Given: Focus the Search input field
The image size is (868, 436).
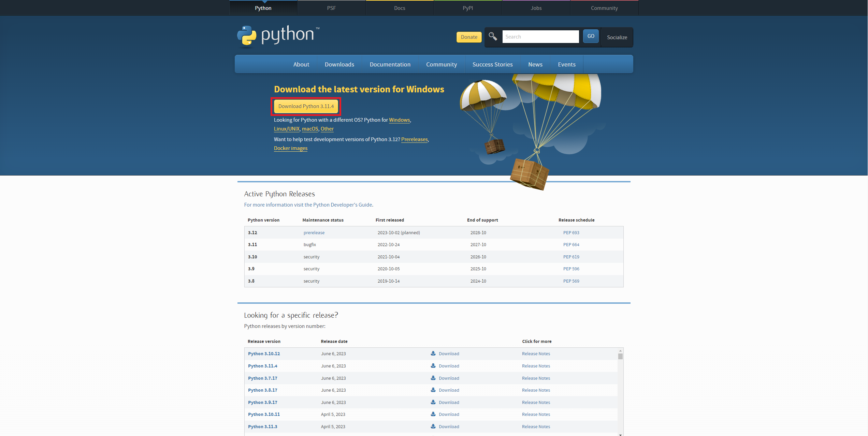Looking at the screenshot, I should click(x=540, y=36).
